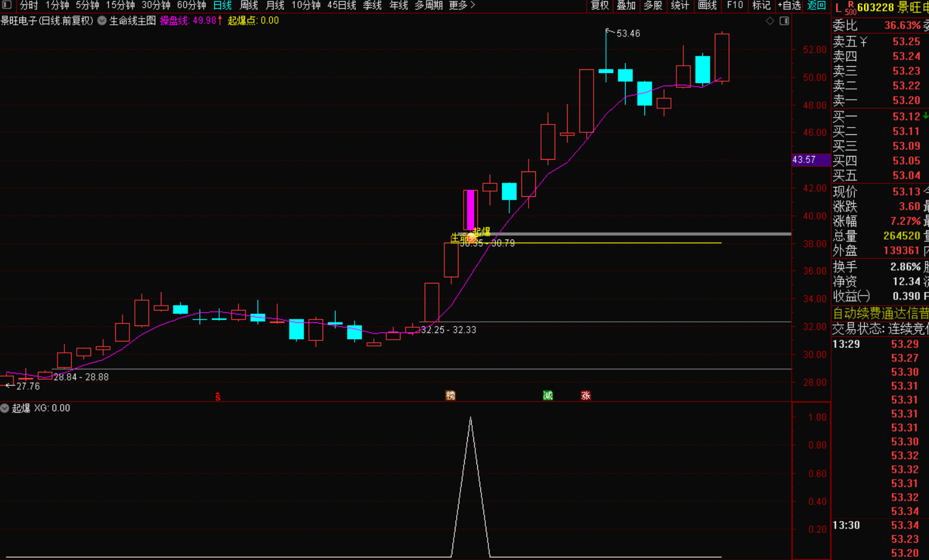Click the green 减 marker icon
The image size is (929, 560).
[548, 396]
